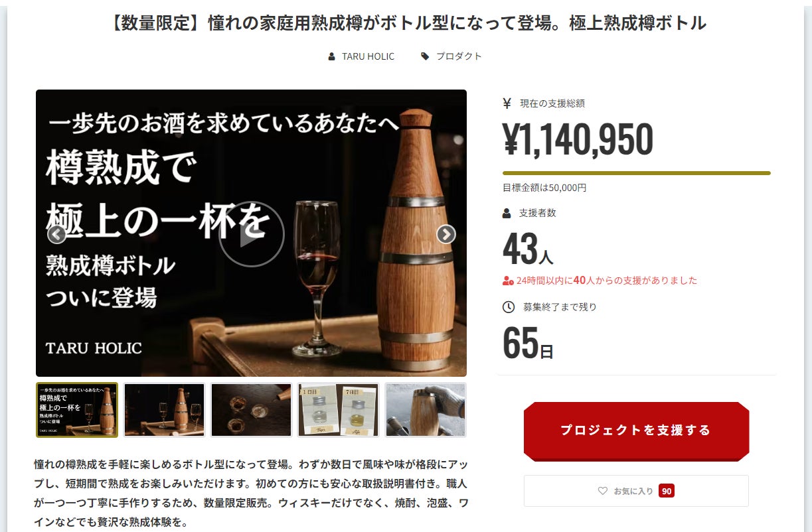Click the funding progress bar
The width and height of the screenshot is (812, 532).
tap(636, 173)
